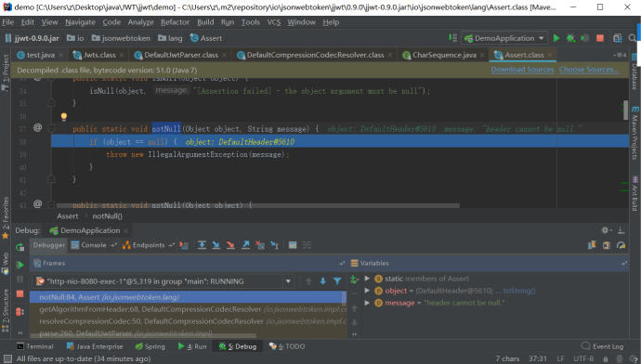Click line separator LF in status bar
641x364 pixels.
tap(560, 358)
